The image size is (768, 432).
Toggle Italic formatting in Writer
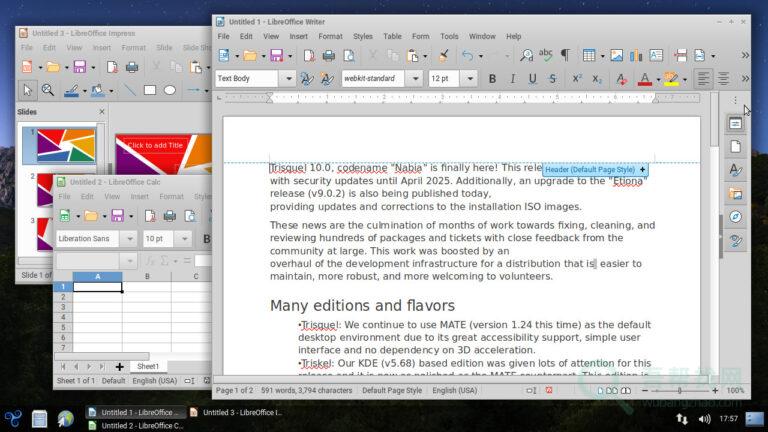tap(512, 78)
